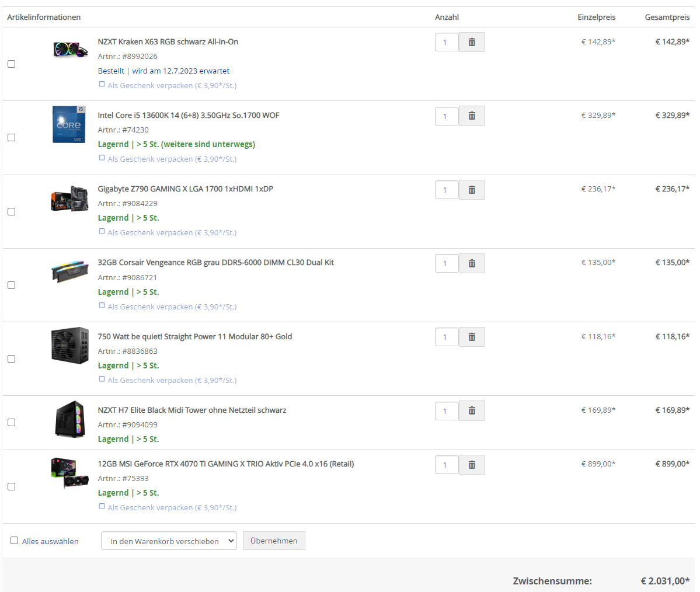Click the 'Alles auswählen' link text
Screen dimensions: 700x592
coord(50,541)
